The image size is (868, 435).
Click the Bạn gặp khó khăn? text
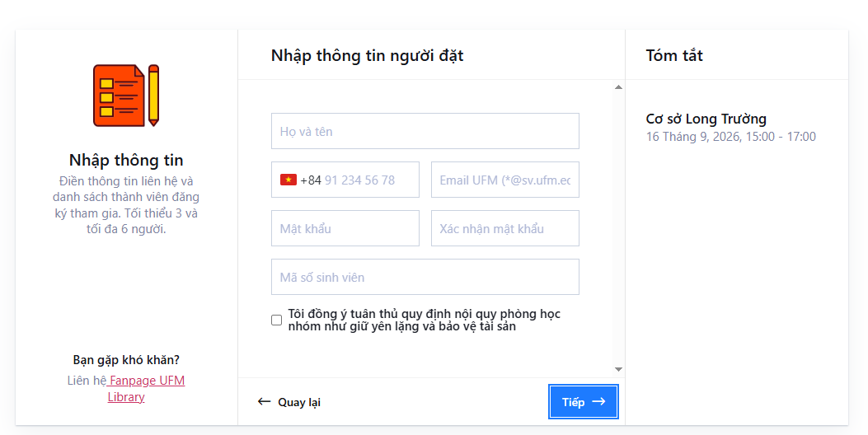pyautogui.click(x=126, y=360)
